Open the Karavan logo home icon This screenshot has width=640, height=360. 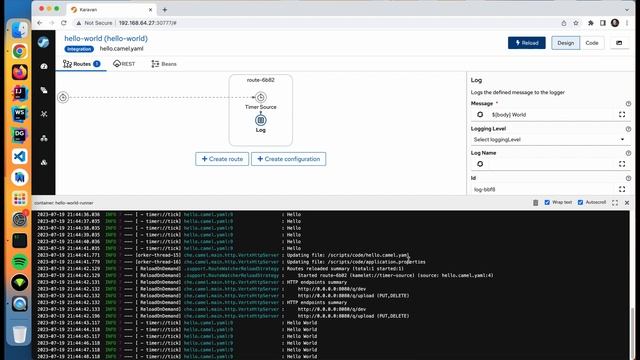coord(44,42)
